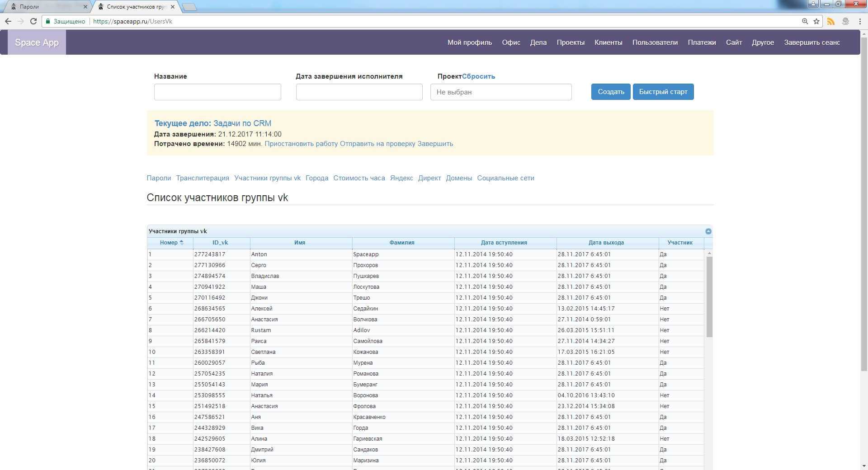This screenshot has width=868, height=470.
Task: Collapse the Участники группы vk grid
Action: point(708,231)
